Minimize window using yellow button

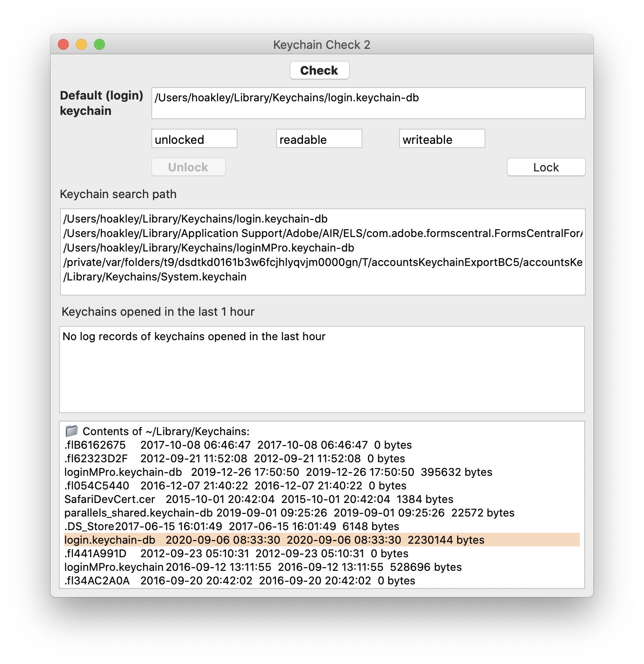pyautogui.click(x=81, y=44)
